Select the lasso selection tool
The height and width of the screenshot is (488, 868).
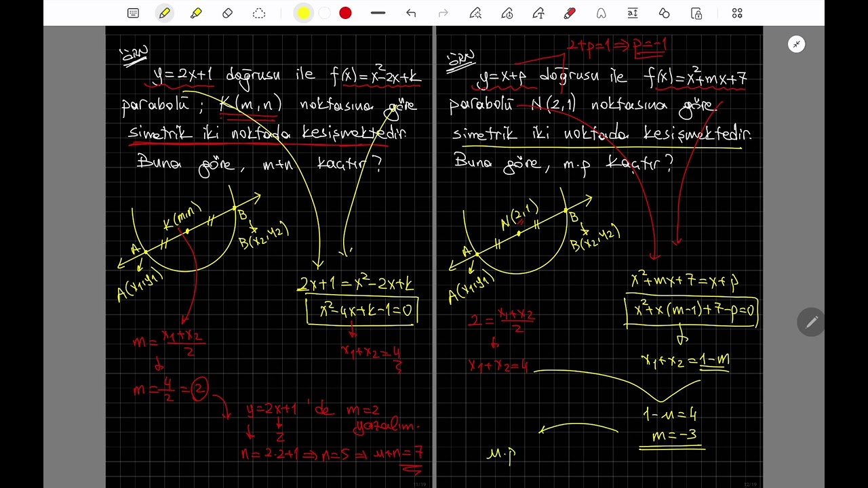point(259,13)
